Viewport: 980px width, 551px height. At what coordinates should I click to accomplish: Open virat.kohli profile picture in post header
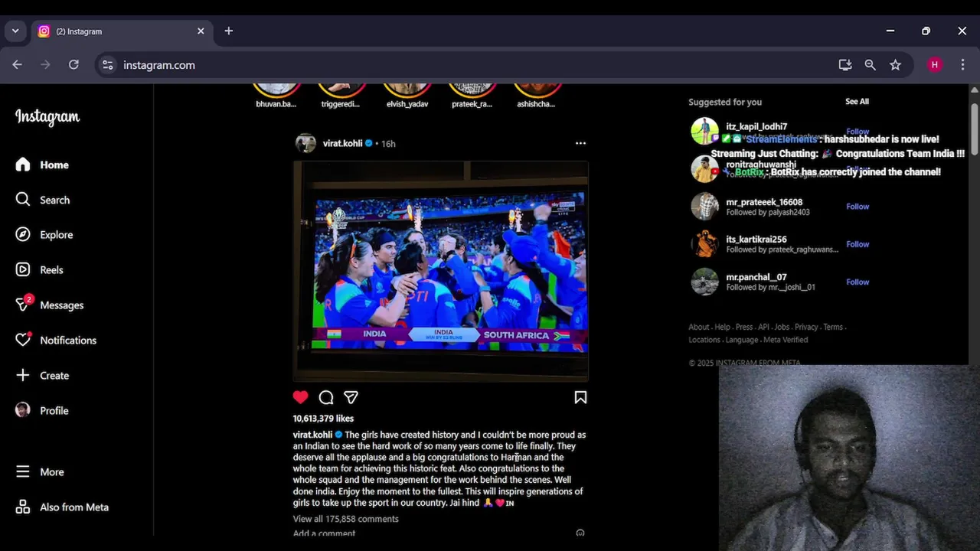305,143
